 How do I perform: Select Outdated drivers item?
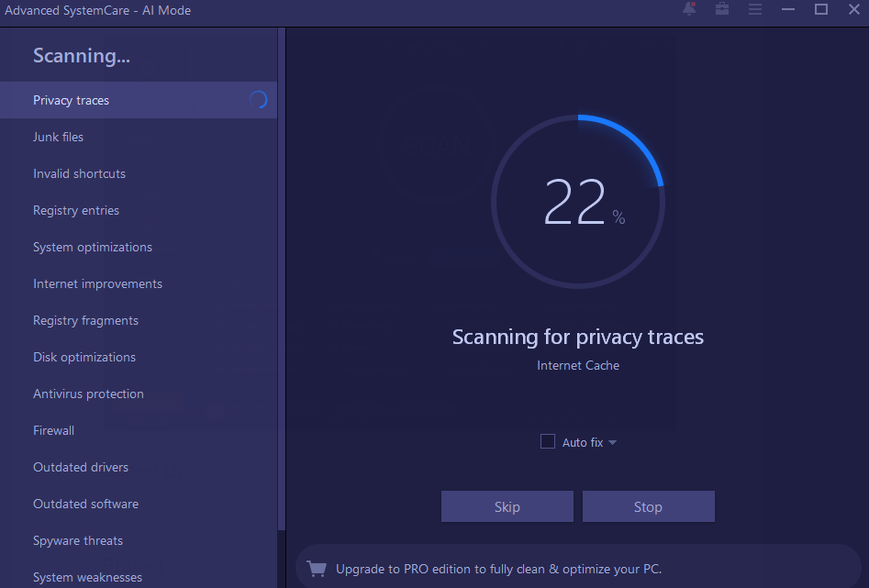tap(139, 467)
